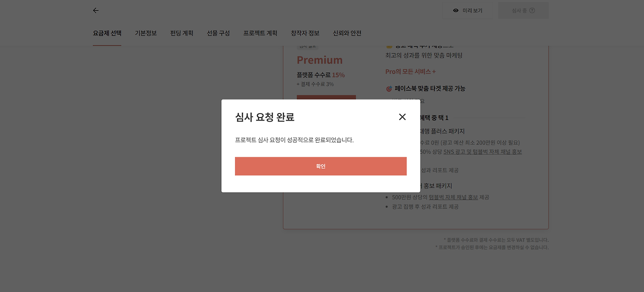
Task: Close the 심사 요청 완료 dialog with X
Action: point(402,117)
